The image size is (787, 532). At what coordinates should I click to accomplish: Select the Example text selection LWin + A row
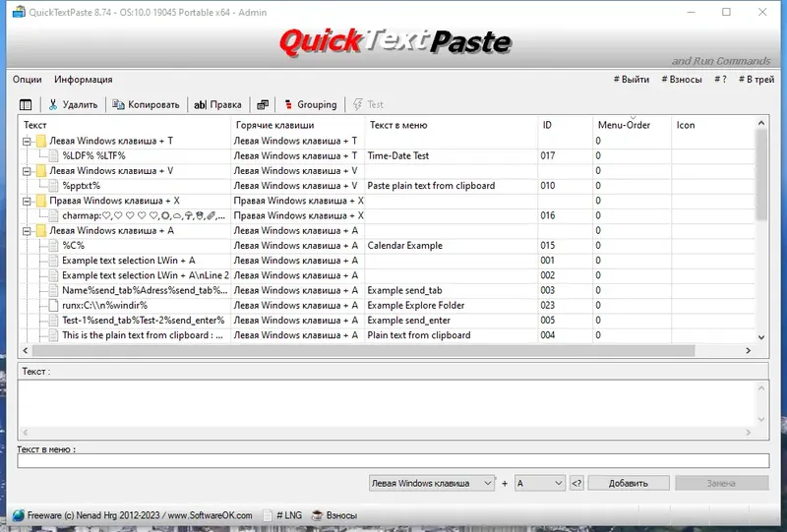click(387, 261)
